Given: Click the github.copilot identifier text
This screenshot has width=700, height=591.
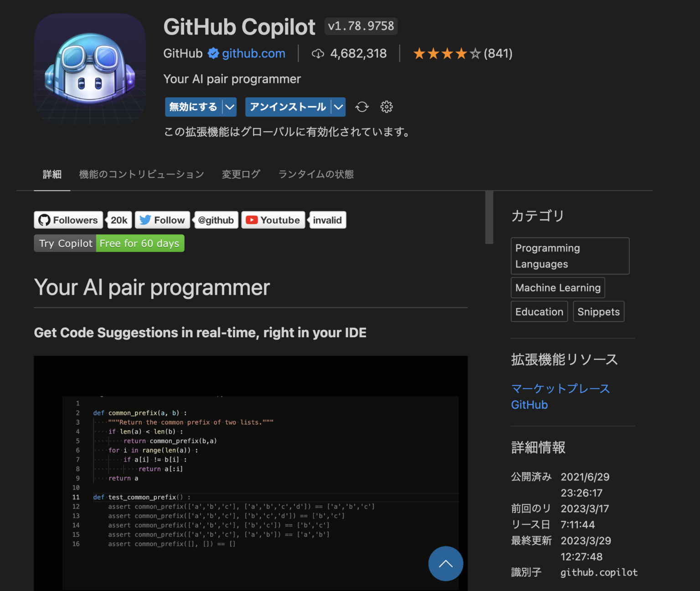Looking at the screenshot, I should click(x=599, y=572).
